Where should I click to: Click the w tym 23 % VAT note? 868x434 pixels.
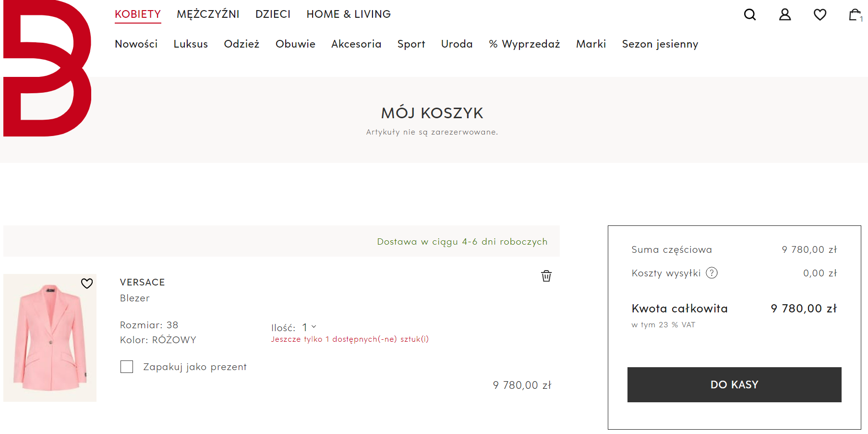(x=663, y=325)
